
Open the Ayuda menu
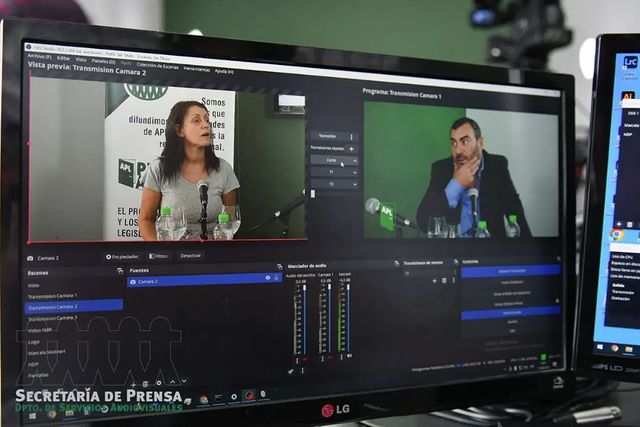coord(224,71)
